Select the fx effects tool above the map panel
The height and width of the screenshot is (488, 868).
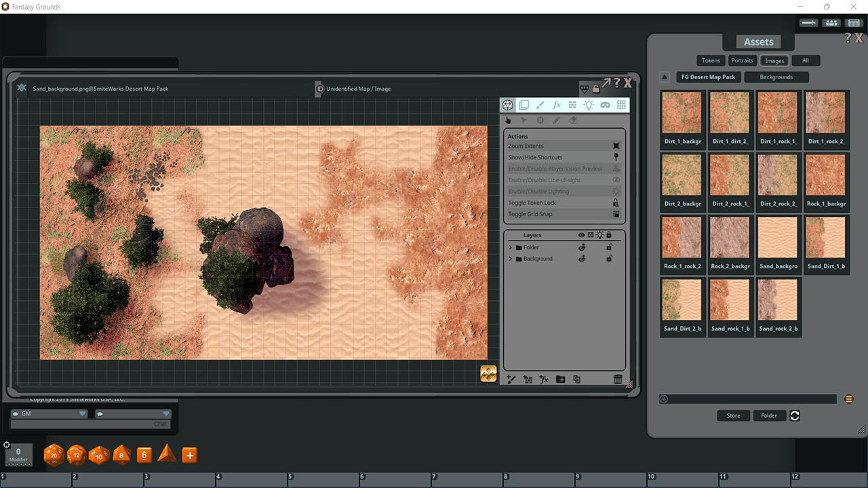(557, 105)
